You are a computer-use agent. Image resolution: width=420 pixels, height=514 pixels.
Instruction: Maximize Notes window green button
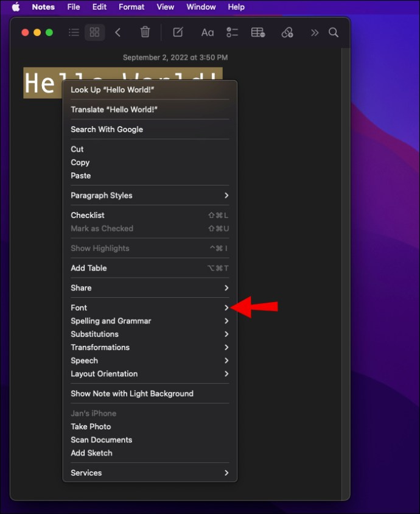(x=49, y=32)
